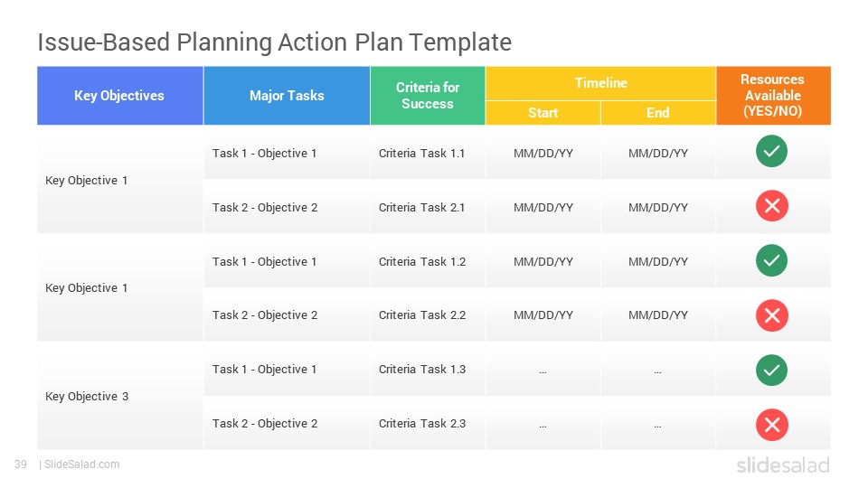
Task: Click the End sub-header
Action: pyautogui.click(x=658, y=113)
